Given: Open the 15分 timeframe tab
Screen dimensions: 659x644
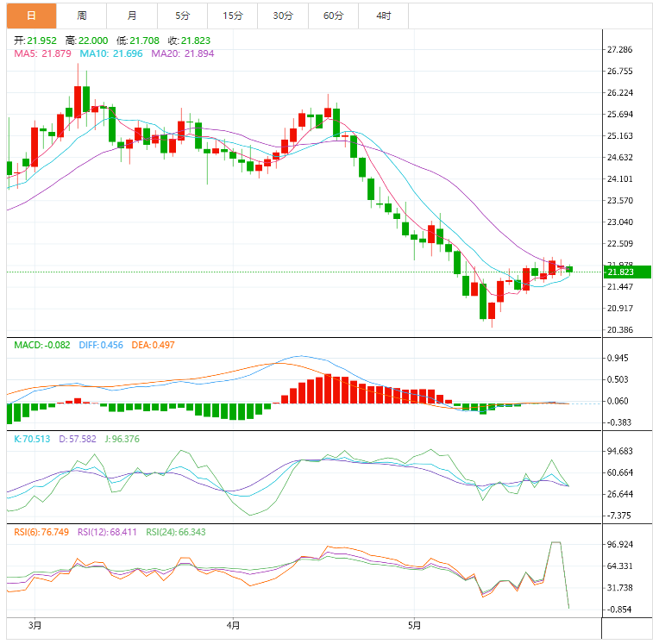Looking at the screenshot, I should [x=232, y=16].
